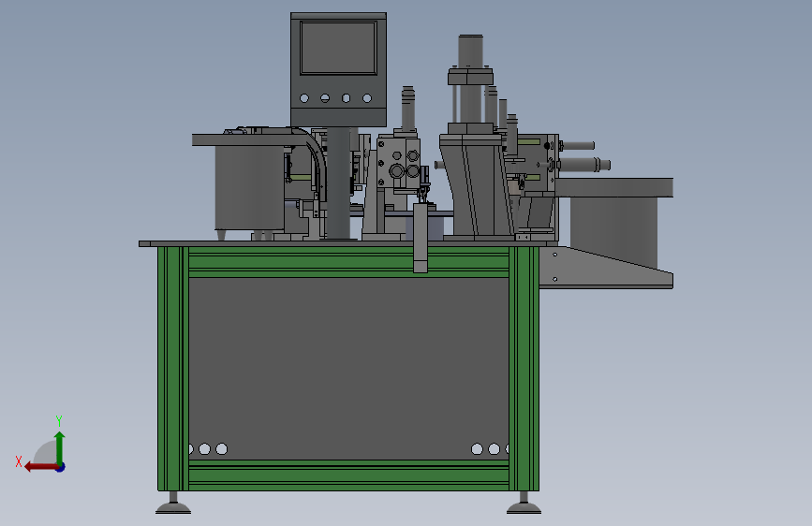
Task: Select the left vibratory bowl feeder drum
Action: pos(249,187)
